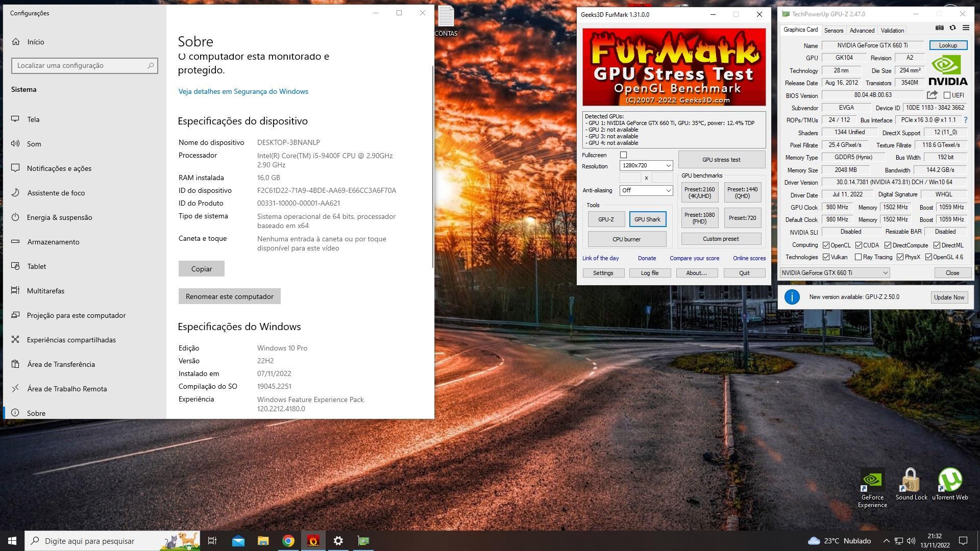Toggle the OpenCL checkbox
980x551 pixels.
coord(826,245)
